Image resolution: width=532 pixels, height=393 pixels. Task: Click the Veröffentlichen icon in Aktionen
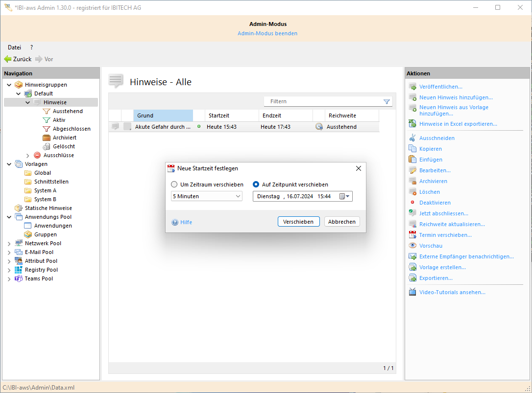412,87
